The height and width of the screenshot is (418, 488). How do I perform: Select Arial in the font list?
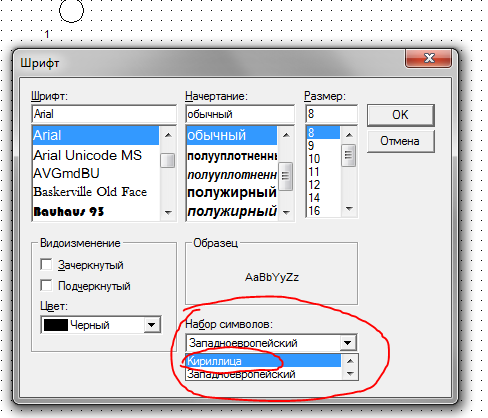pyautogui.click(x=96, y=135)
